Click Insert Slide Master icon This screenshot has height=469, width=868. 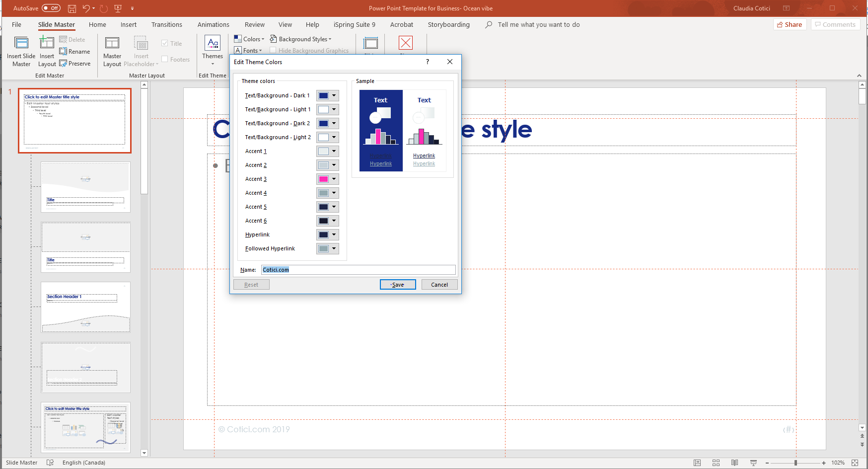[21, 43]
